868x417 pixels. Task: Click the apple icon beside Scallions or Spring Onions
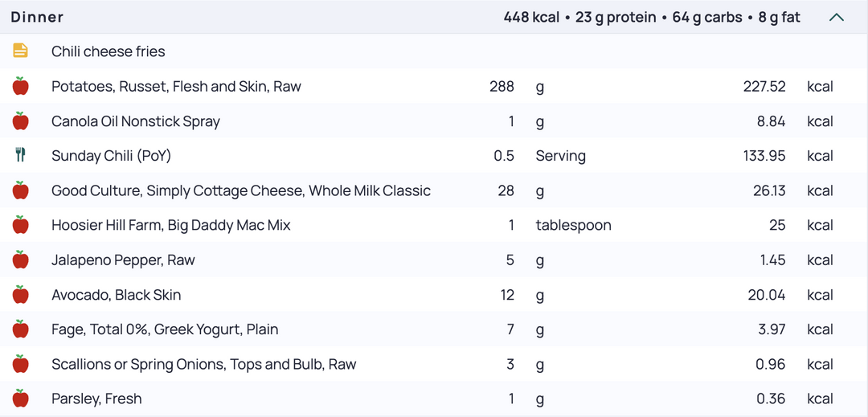20,364
